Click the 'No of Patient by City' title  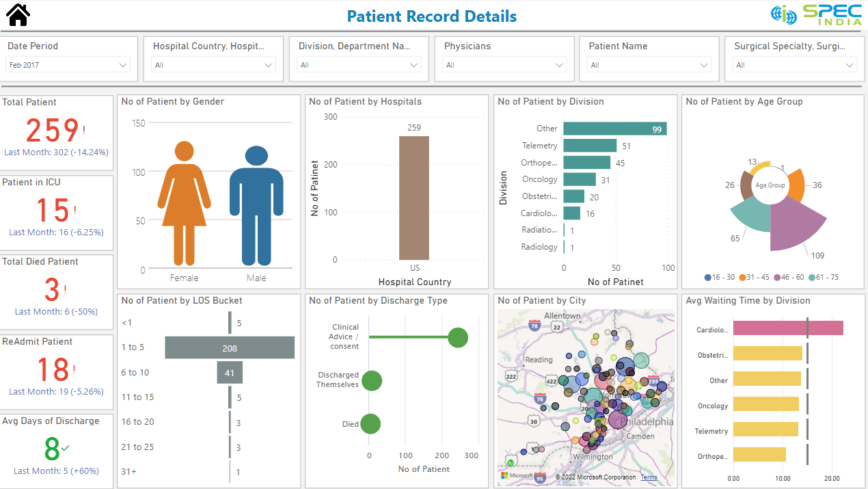[541, 301]
